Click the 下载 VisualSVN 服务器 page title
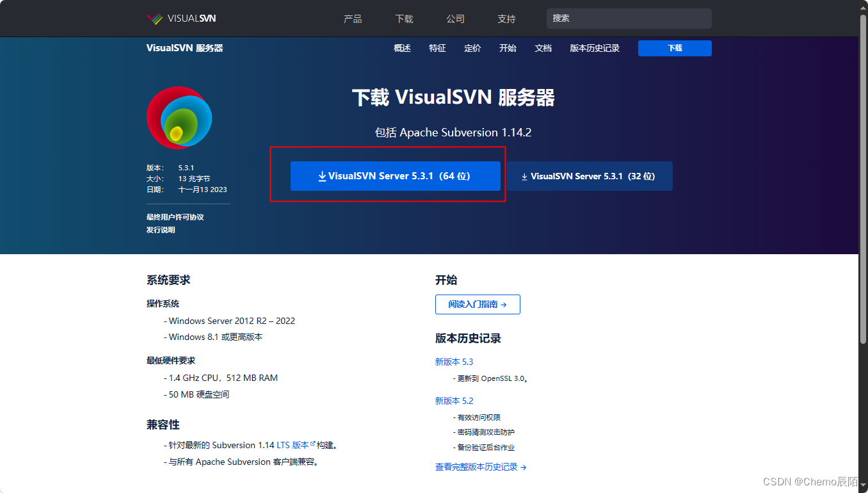868x493 pixels. [x=453, y=97]
